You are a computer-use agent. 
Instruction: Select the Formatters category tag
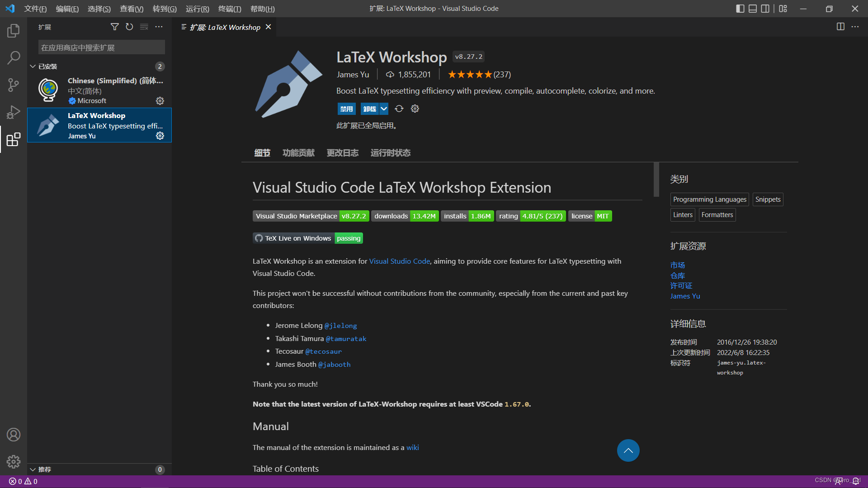717,215
